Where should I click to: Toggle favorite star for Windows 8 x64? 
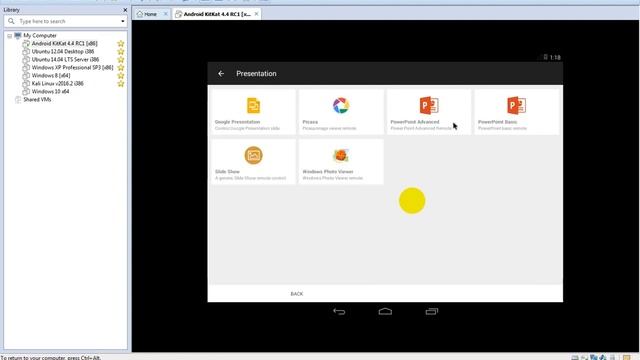point(121,76)
